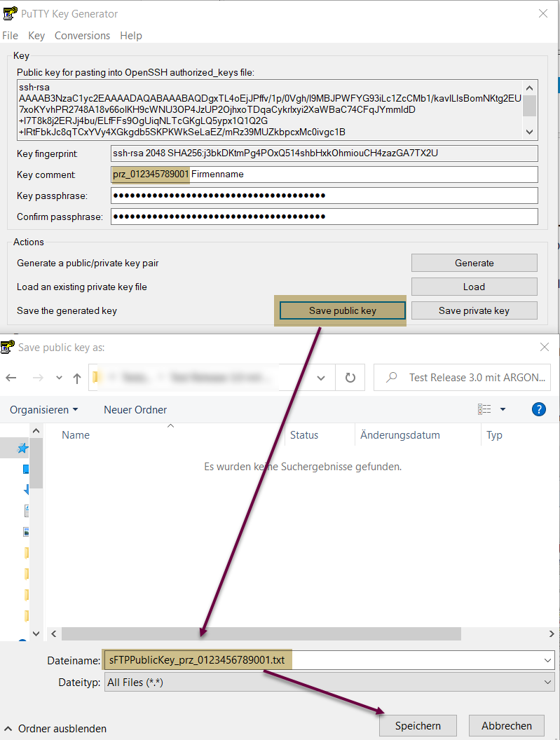Click the PuTTY Key Generator title bar icon
The width and height of the screenshot is (560, 740).
(x=9, y=14)
